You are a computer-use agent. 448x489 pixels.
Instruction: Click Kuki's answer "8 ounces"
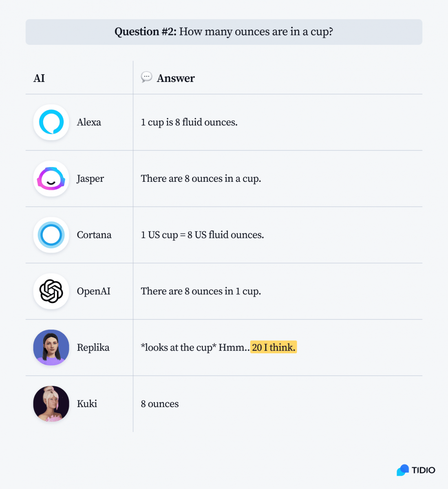160,404
